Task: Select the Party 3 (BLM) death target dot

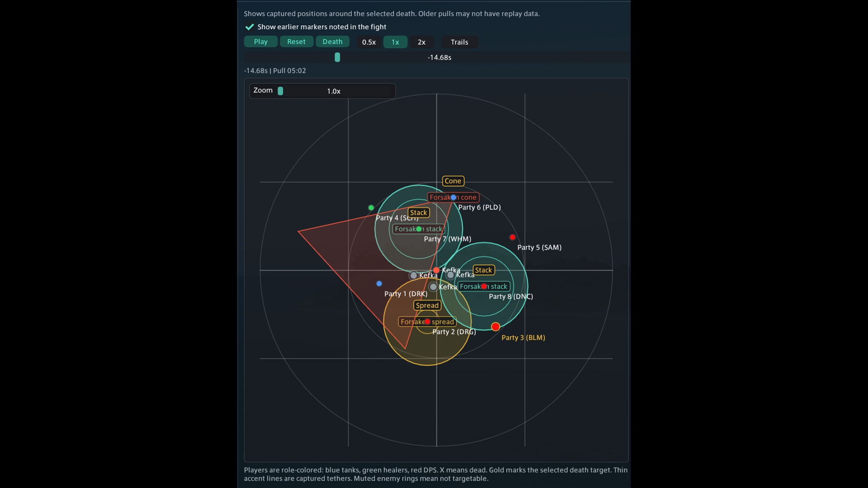Action: pos(495,327)
